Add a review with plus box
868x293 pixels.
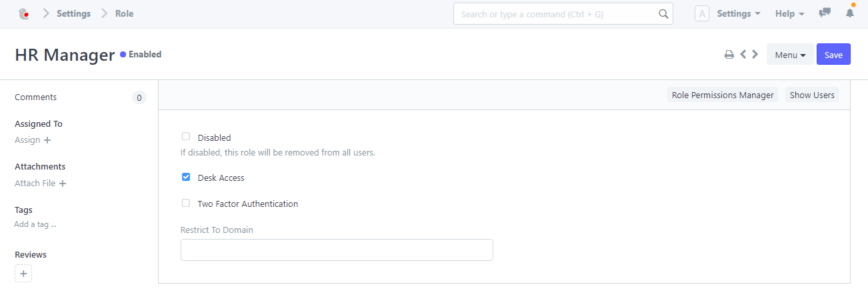pyautogui.click(x=23, y=274)
